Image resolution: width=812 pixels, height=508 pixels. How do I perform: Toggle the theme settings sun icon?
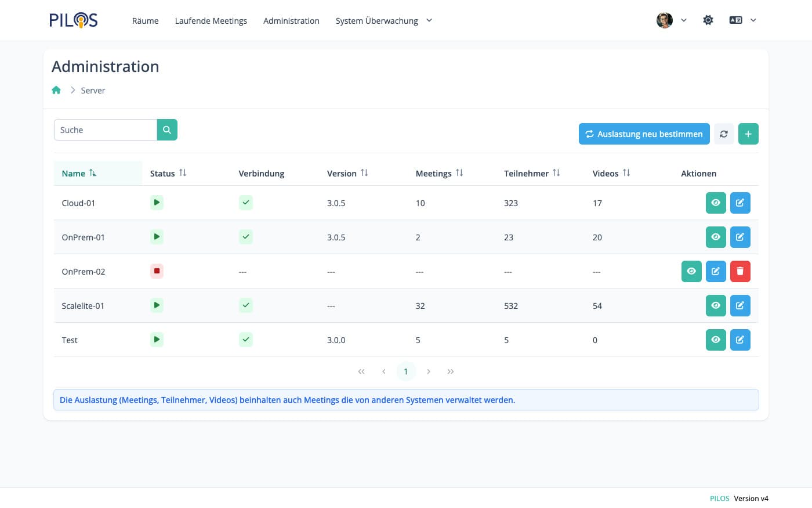click(x=708, y=20)
